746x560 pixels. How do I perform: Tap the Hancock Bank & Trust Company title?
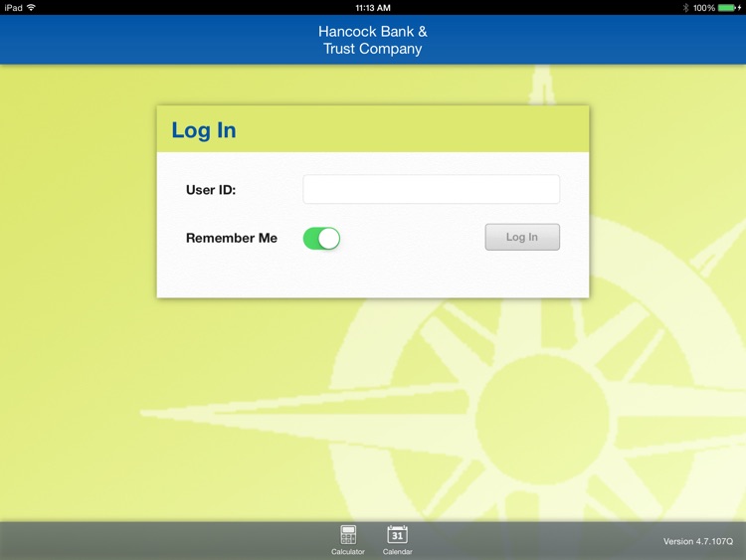click(373, 40)
